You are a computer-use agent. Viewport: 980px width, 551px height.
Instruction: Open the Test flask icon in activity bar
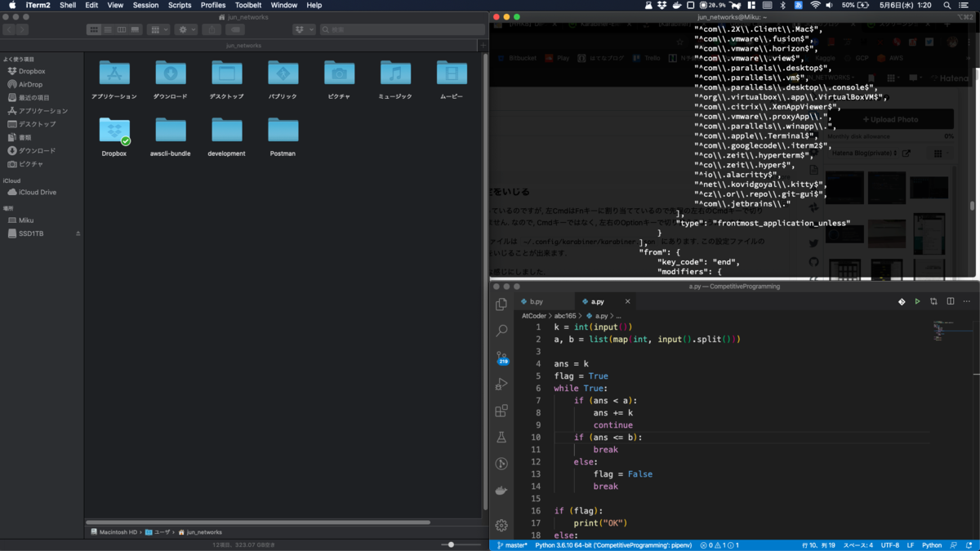501,438
